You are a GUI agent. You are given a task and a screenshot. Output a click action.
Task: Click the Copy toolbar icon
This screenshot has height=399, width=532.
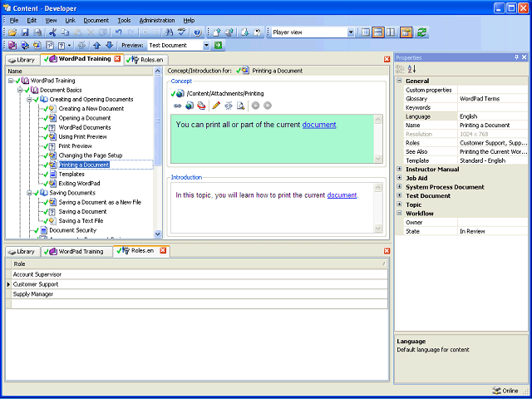[x=65, y=32]
